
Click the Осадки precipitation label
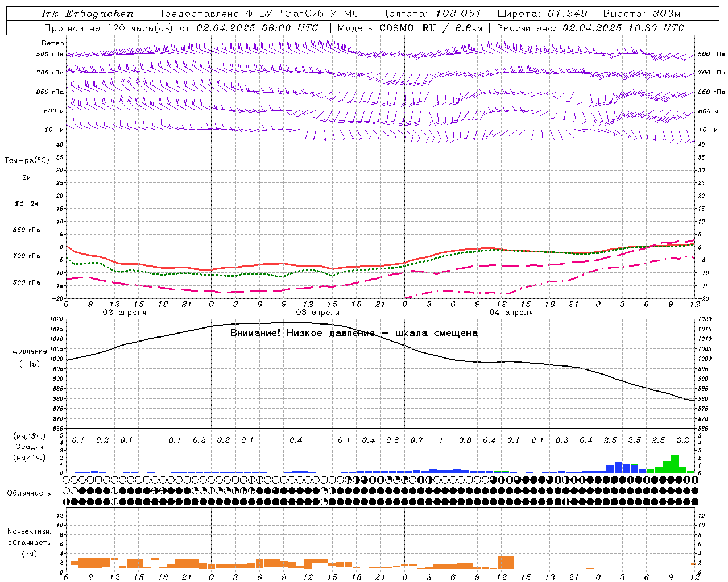(29, 447)
